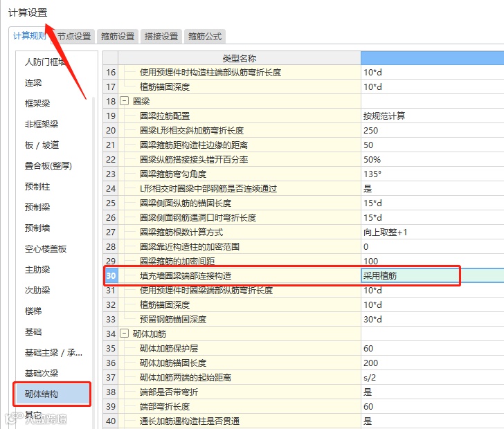This screenshot has height=429, width=504.
Task: Select 连梁 in the left list
Action: (33, 82)
